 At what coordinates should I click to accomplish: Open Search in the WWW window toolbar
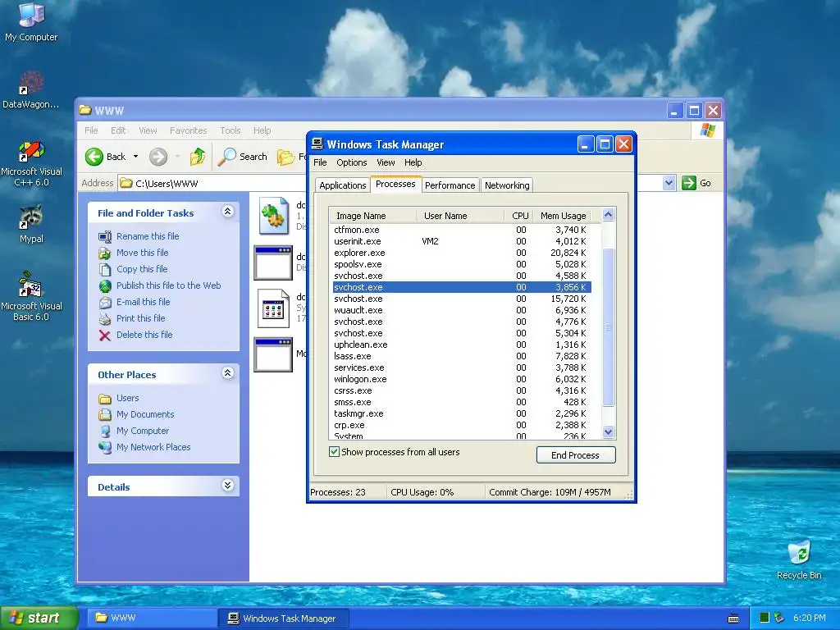click(x=243, y=157)
